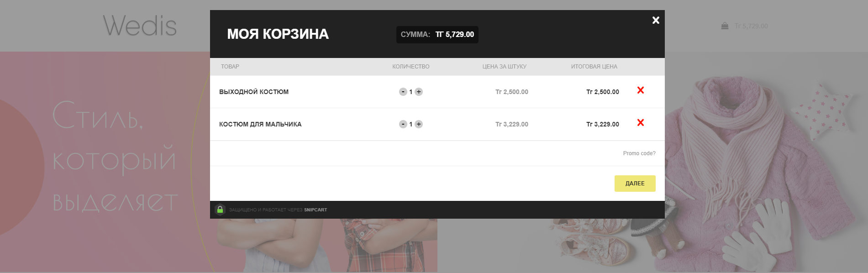Click the green lock security icon

point(220,210)
